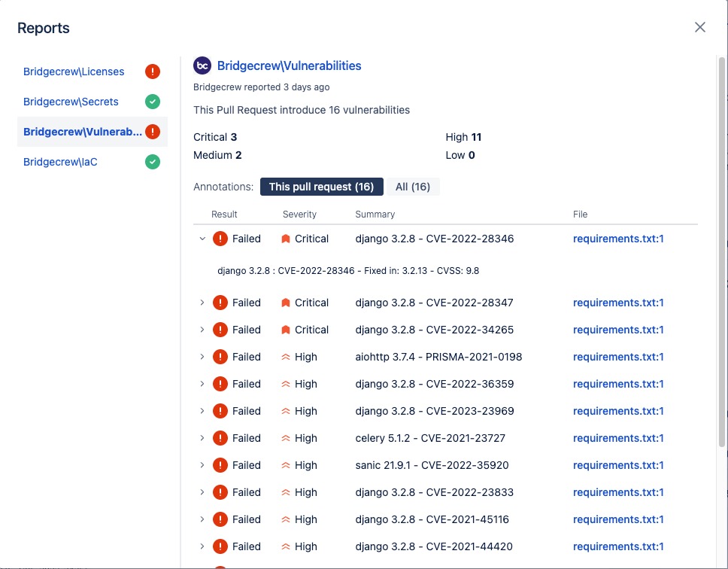Click the Failed icon for CVE-2022-34265

point(220,330)
